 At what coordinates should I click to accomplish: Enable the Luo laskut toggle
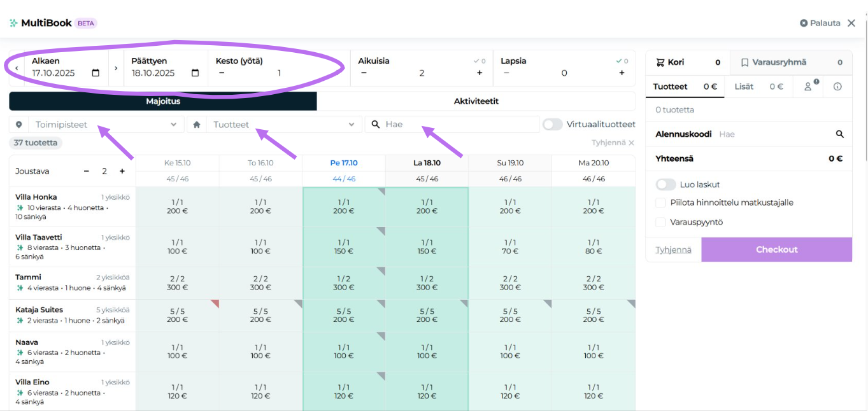pyautogui.click(x=665, y=185)
